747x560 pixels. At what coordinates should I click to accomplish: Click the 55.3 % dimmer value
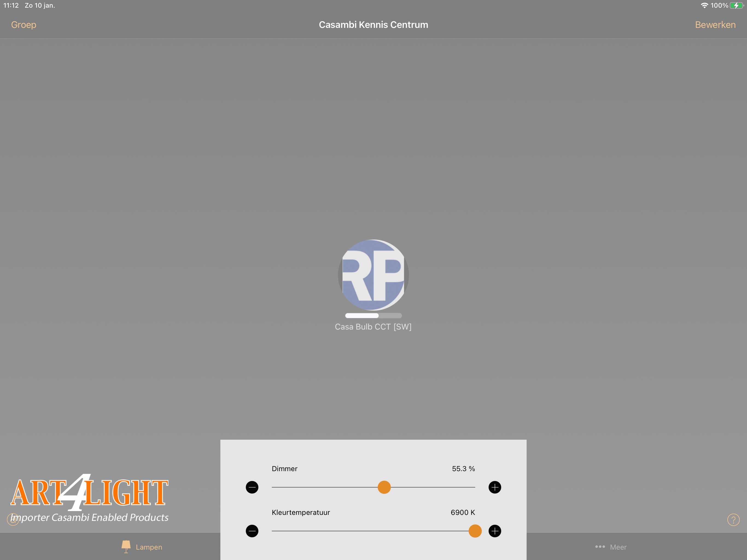(x=463, y=468)
